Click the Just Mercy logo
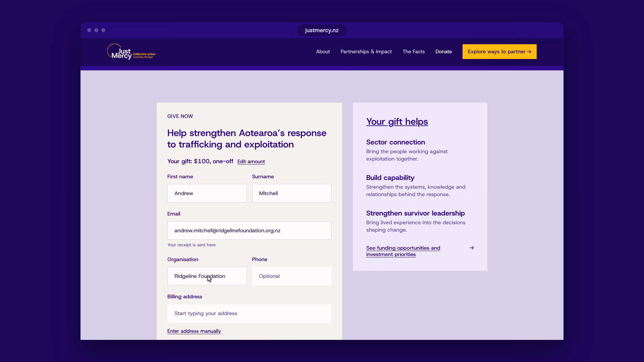The height and width of the screenshot is (362, 644). click(x=131, y=52)
